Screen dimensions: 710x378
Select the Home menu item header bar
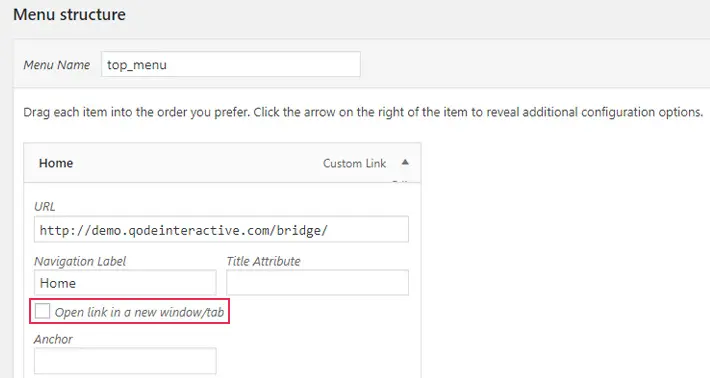(222, 163)
